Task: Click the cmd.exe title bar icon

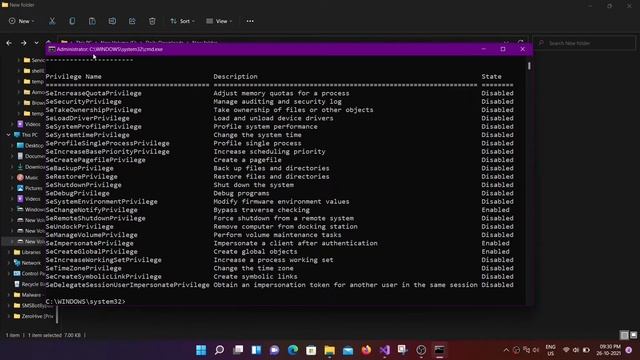Action: (x=52, y=49)
